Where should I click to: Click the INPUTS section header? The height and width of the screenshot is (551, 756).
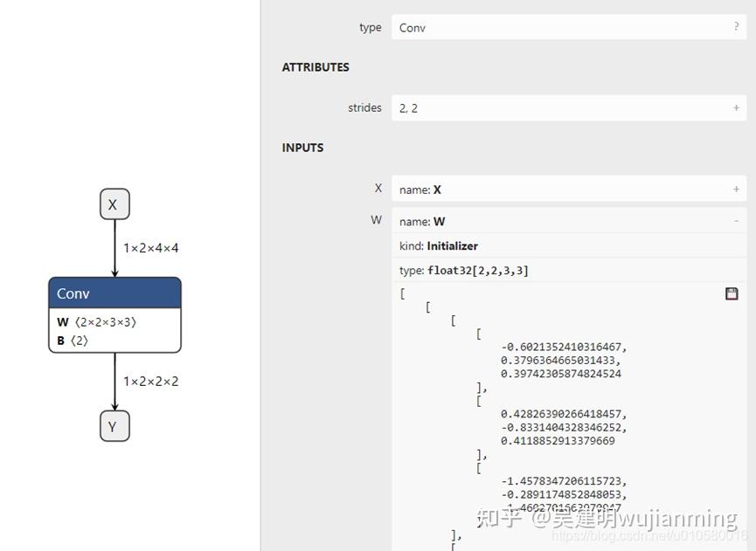[302, 148]
